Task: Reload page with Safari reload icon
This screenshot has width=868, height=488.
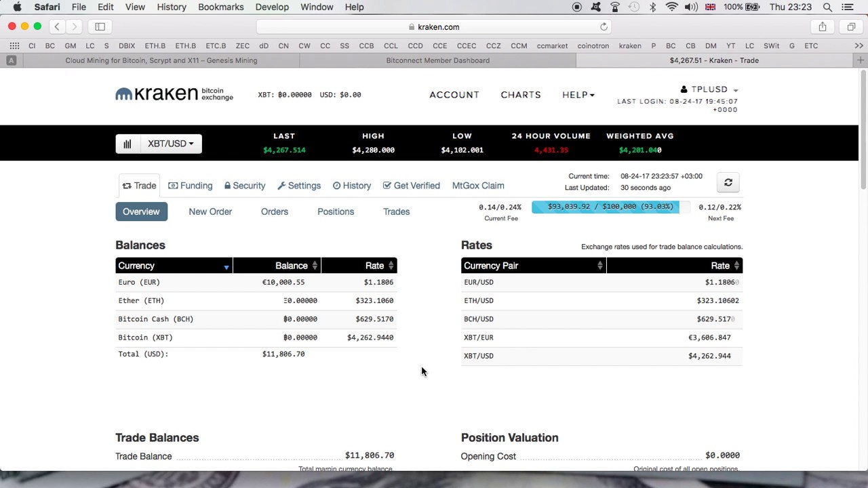Action: tap(604, 26)
